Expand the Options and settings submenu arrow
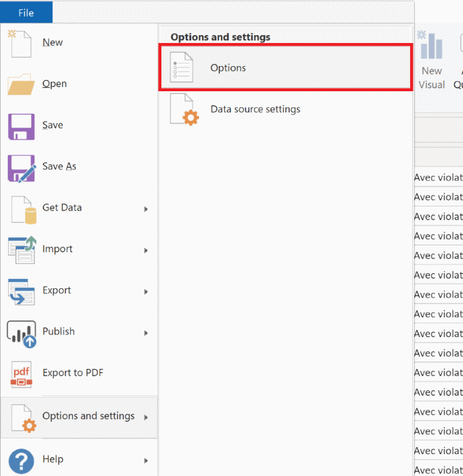The width and height of the screenshot is (463, 476). click(x=146, y=417)
